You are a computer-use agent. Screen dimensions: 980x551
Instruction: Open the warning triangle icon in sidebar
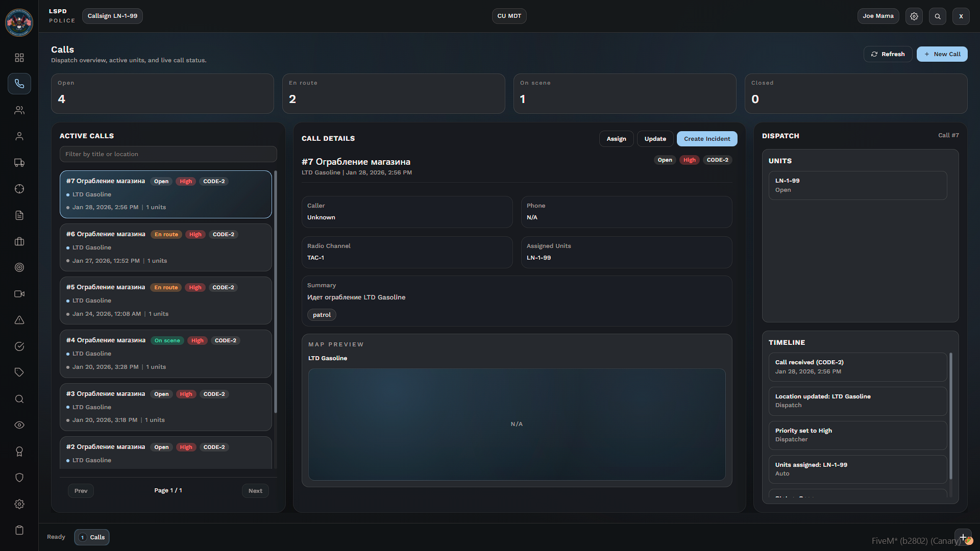coord(19,320)
